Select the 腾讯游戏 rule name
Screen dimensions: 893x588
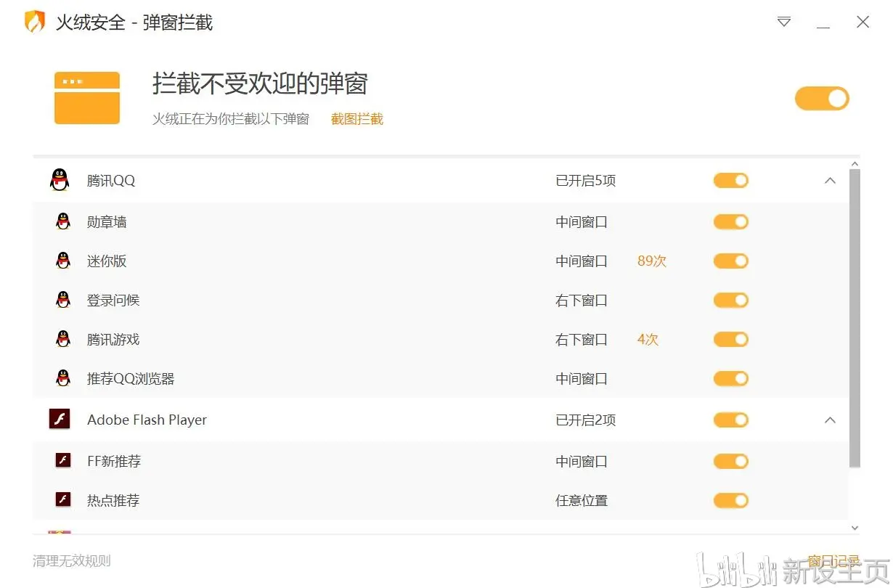point(113,340)
